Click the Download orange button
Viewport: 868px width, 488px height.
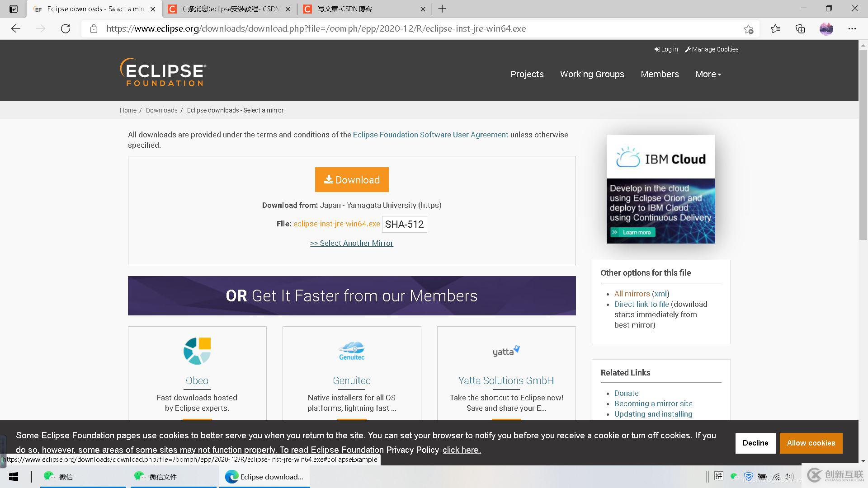tap(352, 179)
